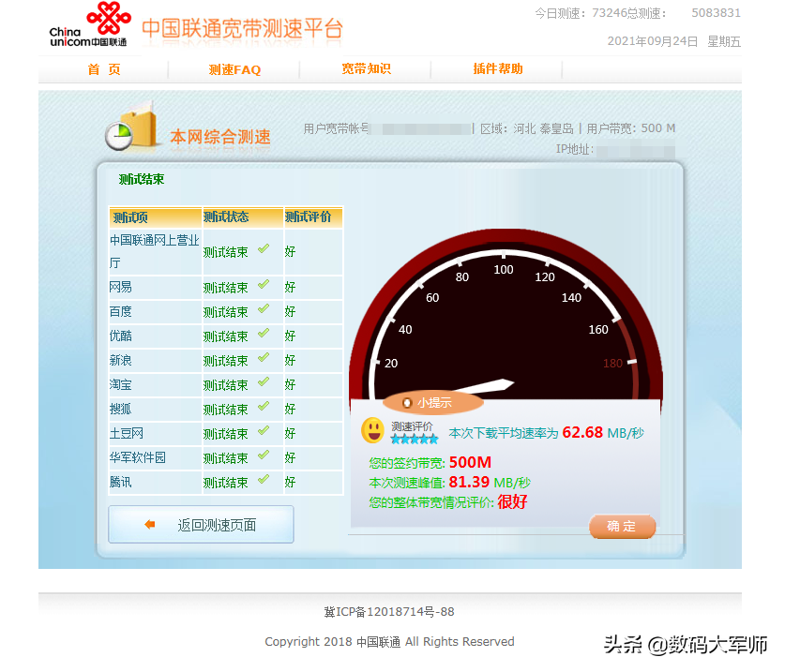
Task: Click the China Unicom logo
Action: click(90, 25)
